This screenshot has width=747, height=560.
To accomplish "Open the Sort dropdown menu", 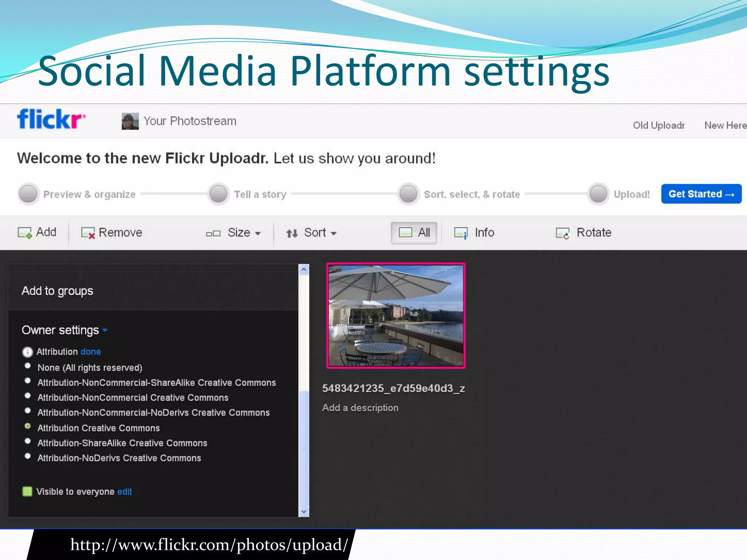I will pos(320,233).
